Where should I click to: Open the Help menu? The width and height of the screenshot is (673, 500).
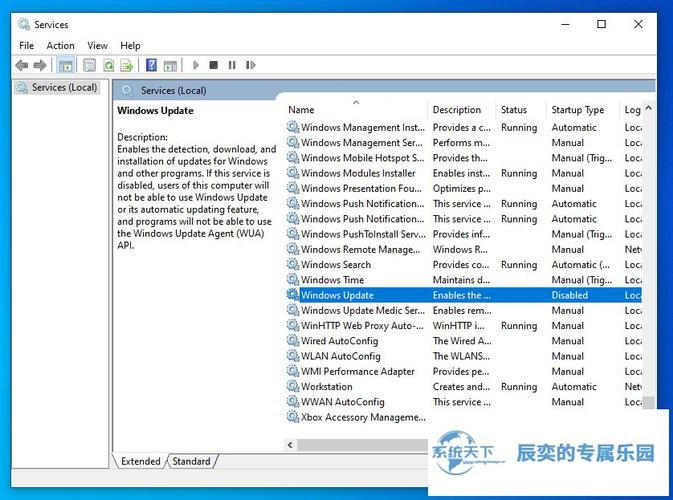point(130,45)
